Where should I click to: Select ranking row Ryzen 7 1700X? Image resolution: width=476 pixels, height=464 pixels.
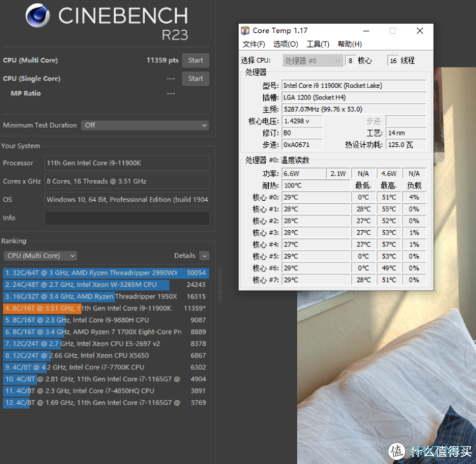click(106, 332)
